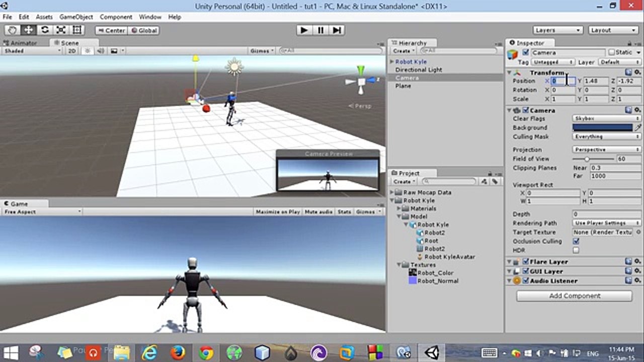Click the Field of View slider

click(593, 159)
